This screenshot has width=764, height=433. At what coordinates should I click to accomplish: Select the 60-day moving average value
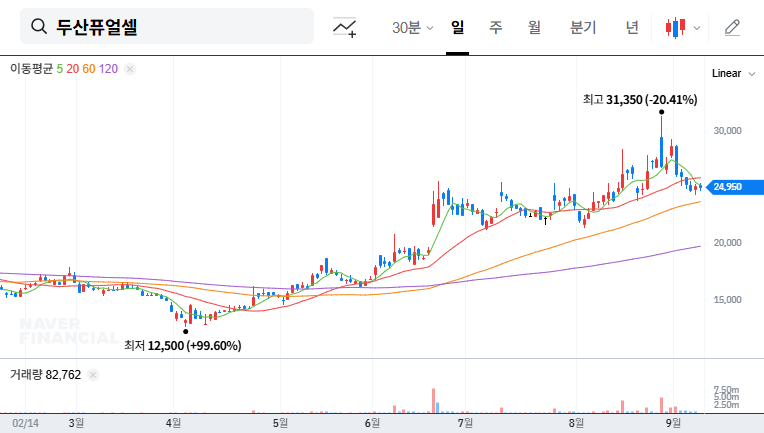(x=89, y=69)
